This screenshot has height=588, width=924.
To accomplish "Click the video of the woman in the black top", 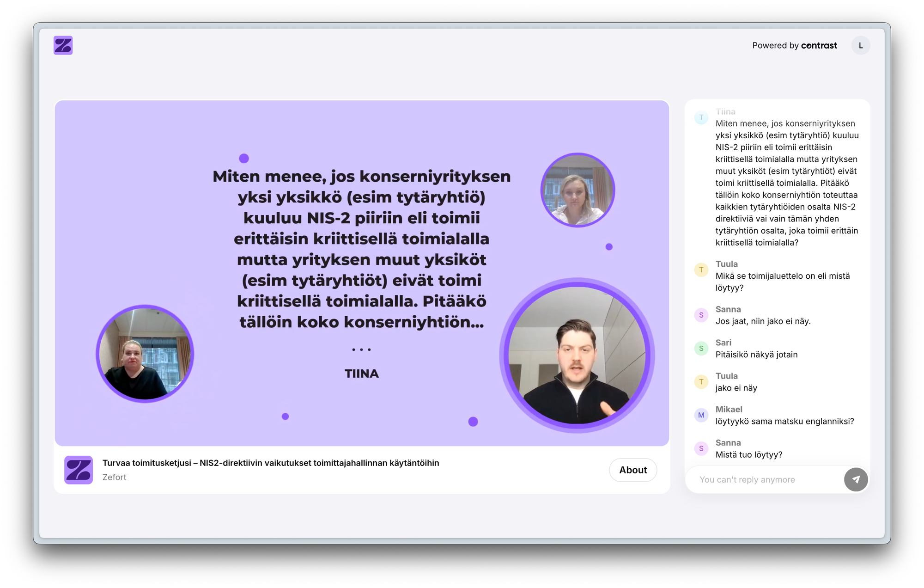I will pyautogui.click(x=145, y=354).
